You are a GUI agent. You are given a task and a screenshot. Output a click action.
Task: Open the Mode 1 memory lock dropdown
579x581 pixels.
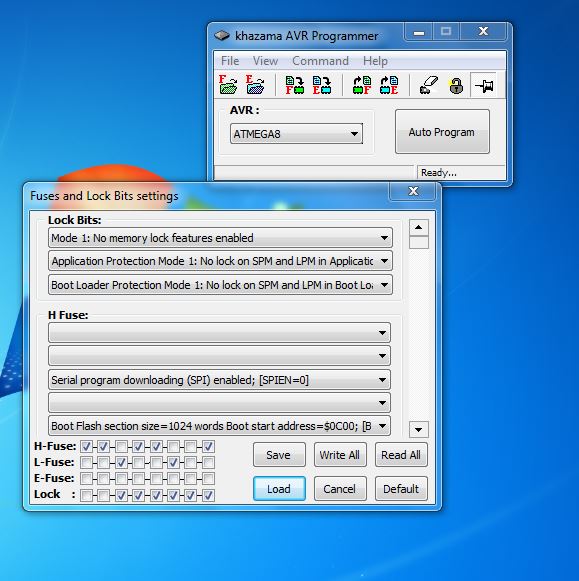(x=220, y=238)
